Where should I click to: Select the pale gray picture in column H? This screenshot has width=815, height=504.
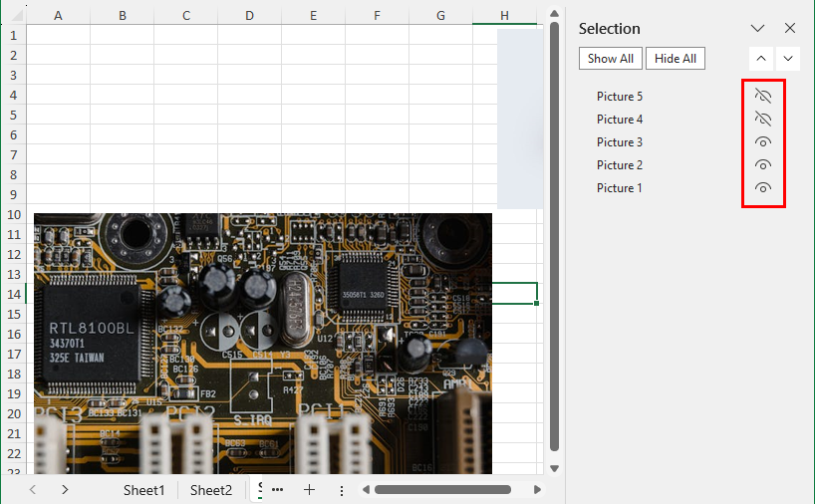point(520,119)
